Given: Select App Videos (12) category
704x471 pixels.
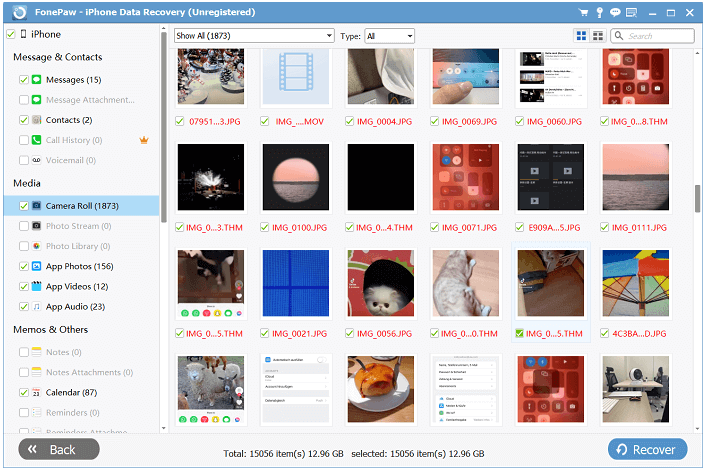Looking at the screenshot, I should tap(77, 286).
